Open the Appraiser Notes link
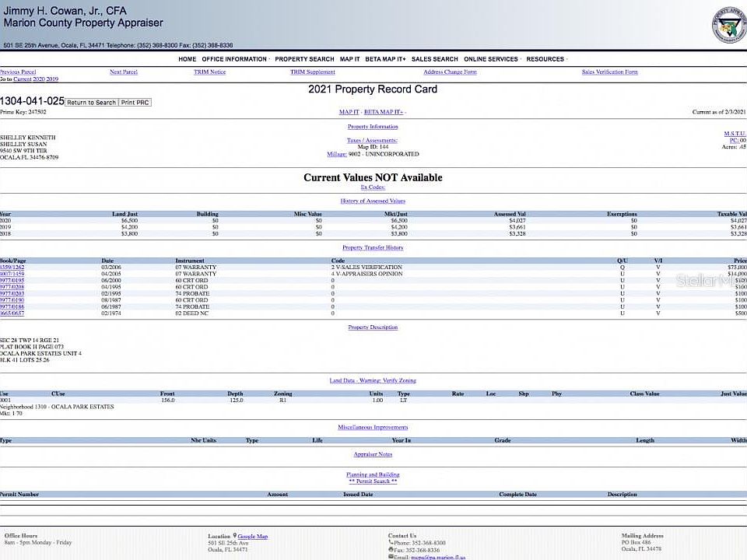 tap(373, 454)
